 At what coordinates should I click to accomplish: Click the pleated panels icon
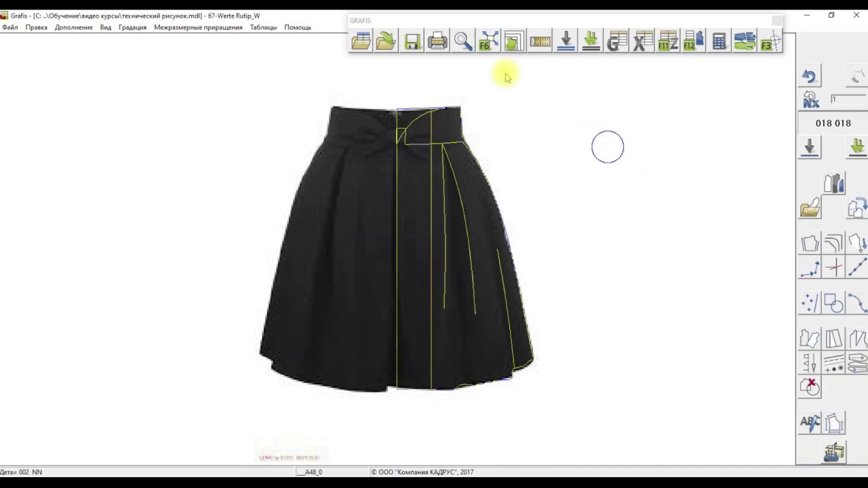click(x=834, y=339)
